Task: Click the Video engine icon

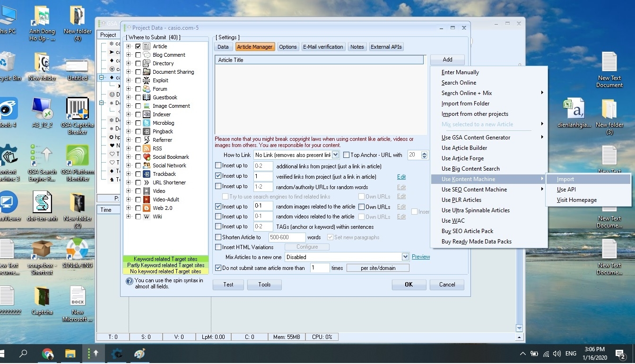Action: 147,191
